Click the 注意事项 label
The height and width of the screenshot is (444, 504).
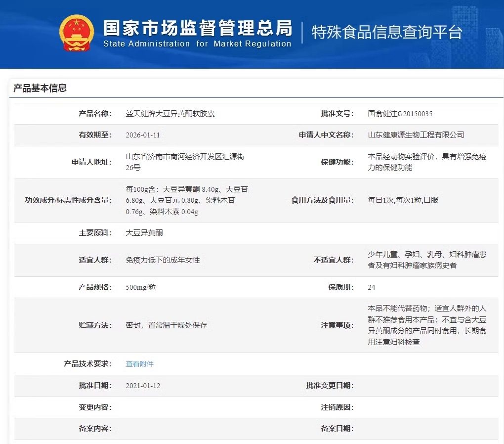point(337,325)
